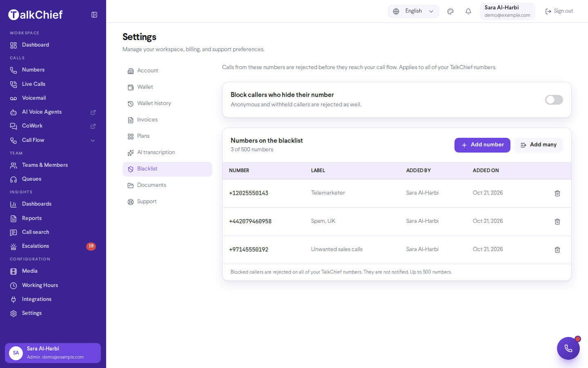Expand the Call Flow menu chevron
Screen dimensions: 588x368
pos(93,140)
